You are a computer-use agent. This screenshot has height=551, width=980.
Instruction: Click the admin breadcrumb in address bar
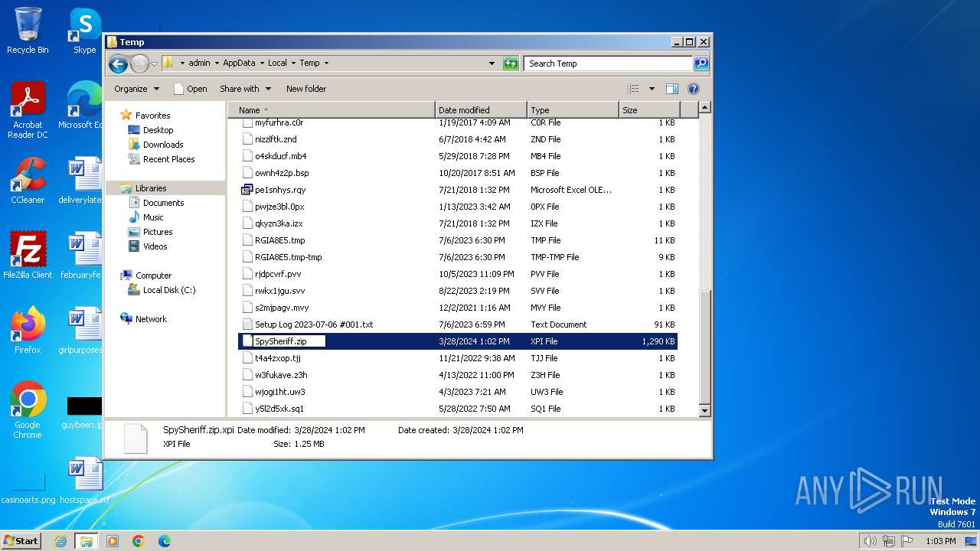point(199,64)
